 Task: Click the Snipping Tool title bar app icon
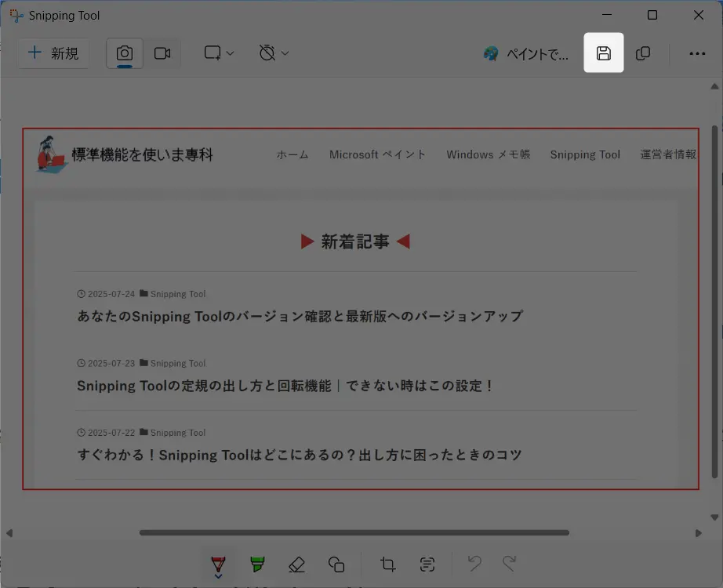16,16
